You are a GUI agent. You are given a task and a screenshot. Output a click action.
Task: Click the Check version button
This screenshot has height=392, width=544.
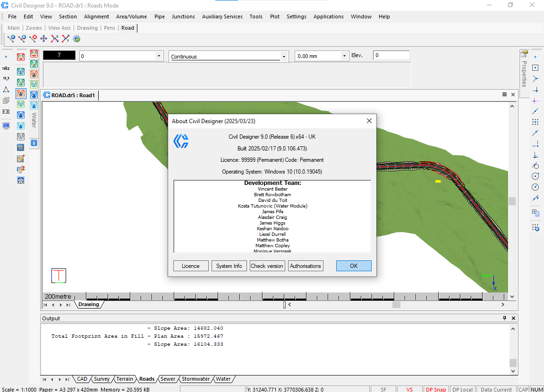(x=267, y=266)
